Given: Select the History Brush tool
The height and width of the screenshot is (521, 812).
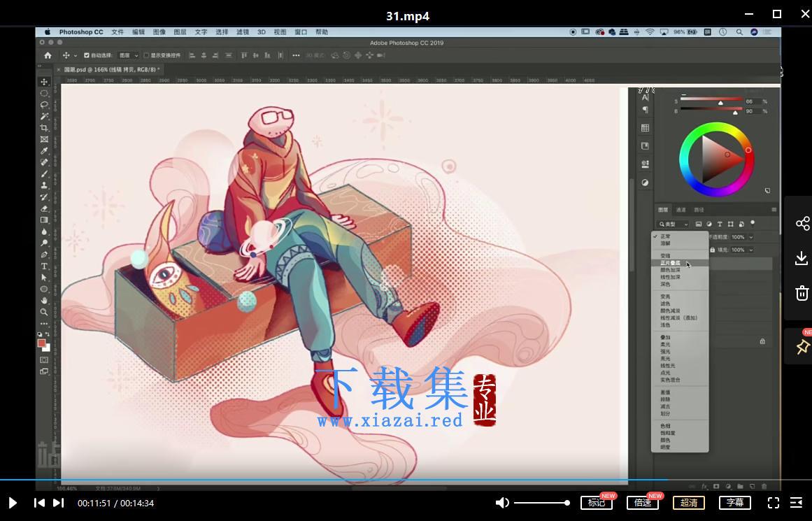Looking at the screenshot, I should pyautogui.click(x=44, y=197).
